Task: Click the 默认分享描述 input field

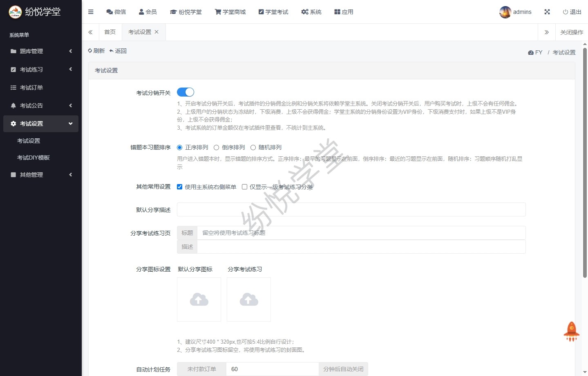Action: pos(351,209)
